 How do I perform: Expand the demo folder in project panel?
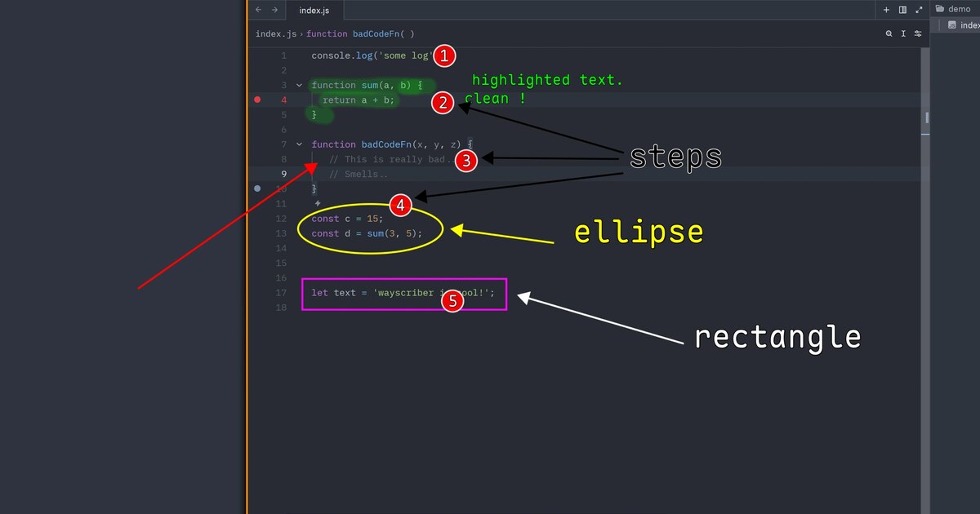point(953,9)
